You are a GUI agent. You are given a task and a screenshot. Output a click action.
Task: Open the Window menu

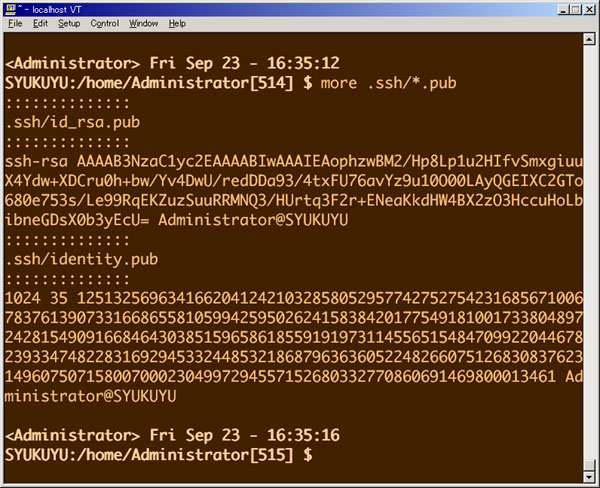143,22
